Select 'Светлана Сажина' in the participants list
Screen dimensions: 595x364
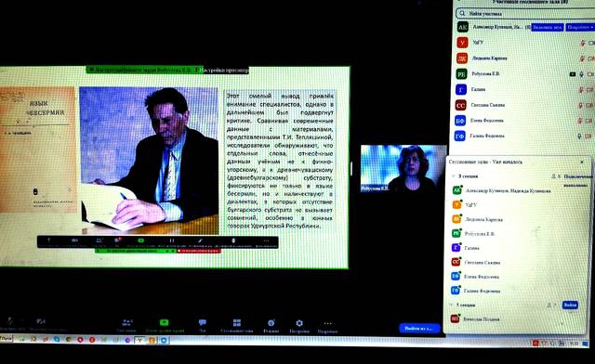[487, 105]
